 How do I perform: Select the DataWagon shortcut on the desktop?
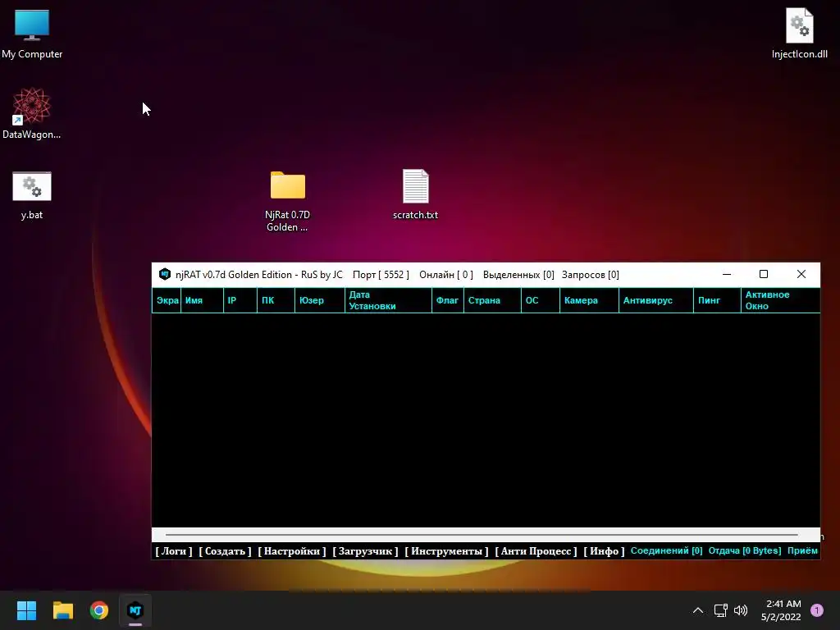coord(32,113)
